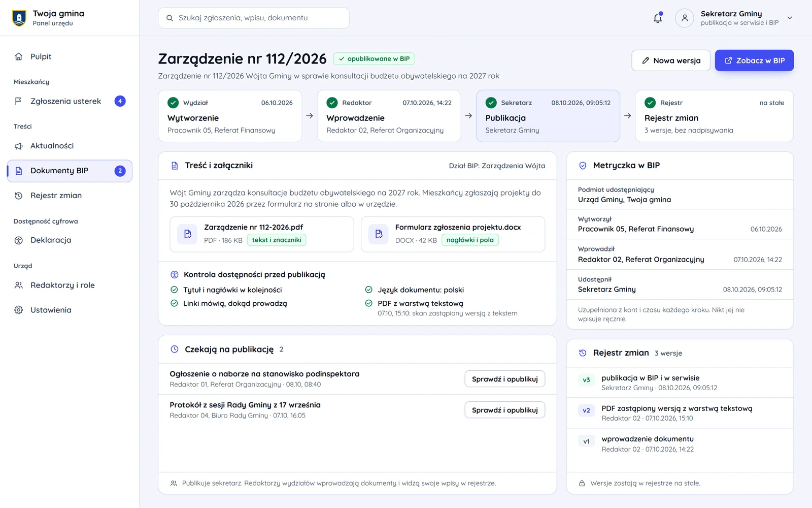Image resolution: width=812 pixels, height=508 pixels.
Task: Select the Publikacja step card
Action: pyautogui.click(x=548, y=116)
